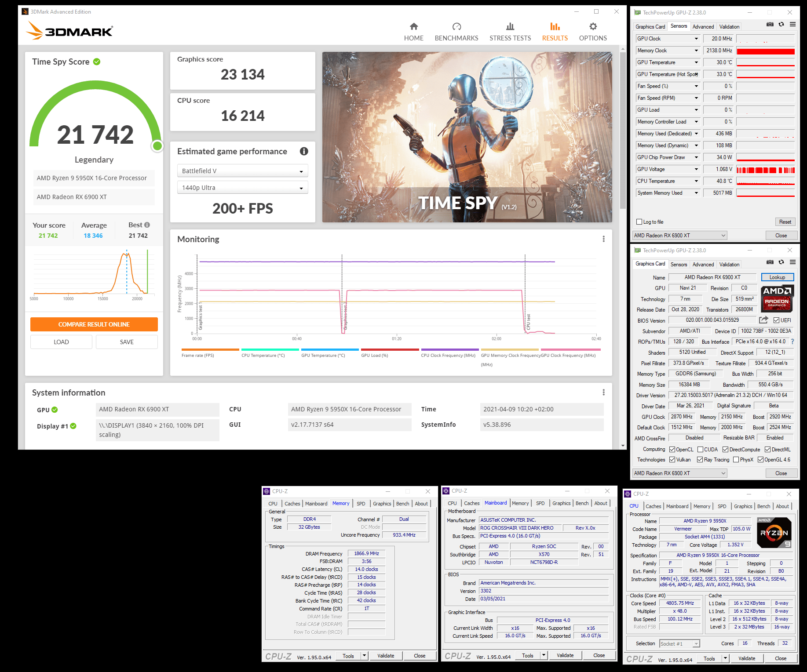807x672 pixels.
Task: Open the 1440p Ultra resolution dropdown
Action: [x=243, y=187]
